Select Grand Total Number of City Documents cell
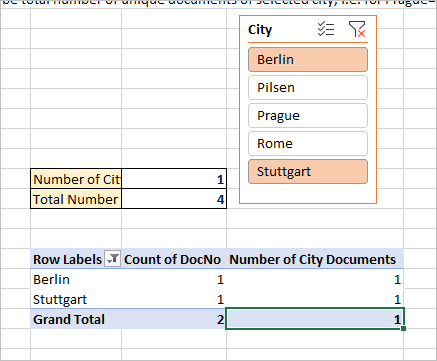 click(315, 319)
